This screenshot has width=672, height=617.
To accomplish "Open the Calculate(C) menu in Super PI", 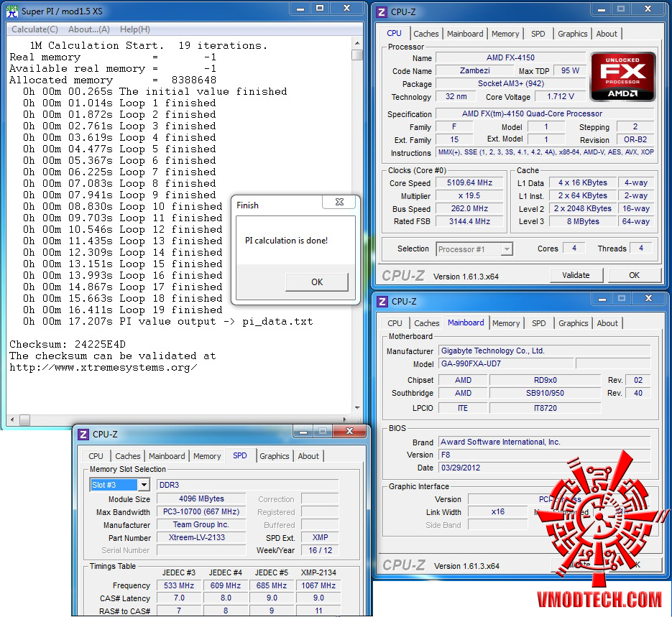I will (34, 29).
